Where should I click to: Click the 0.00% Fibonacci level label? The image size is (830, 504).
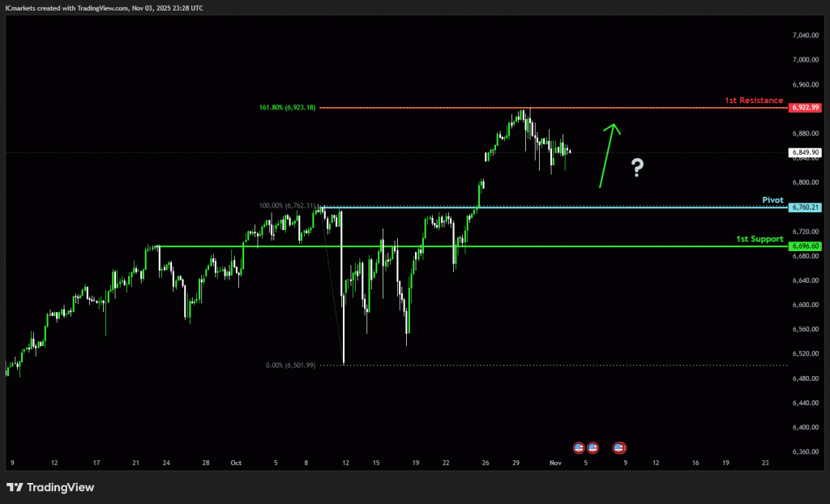pos(290,365)
